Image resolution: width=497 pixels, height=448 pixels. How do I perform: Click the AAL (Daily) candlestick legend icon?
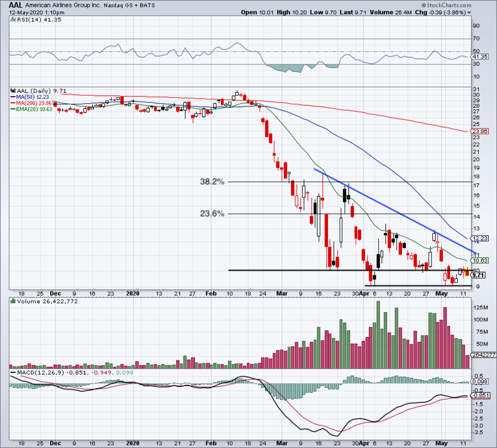[x=13, y=91]
